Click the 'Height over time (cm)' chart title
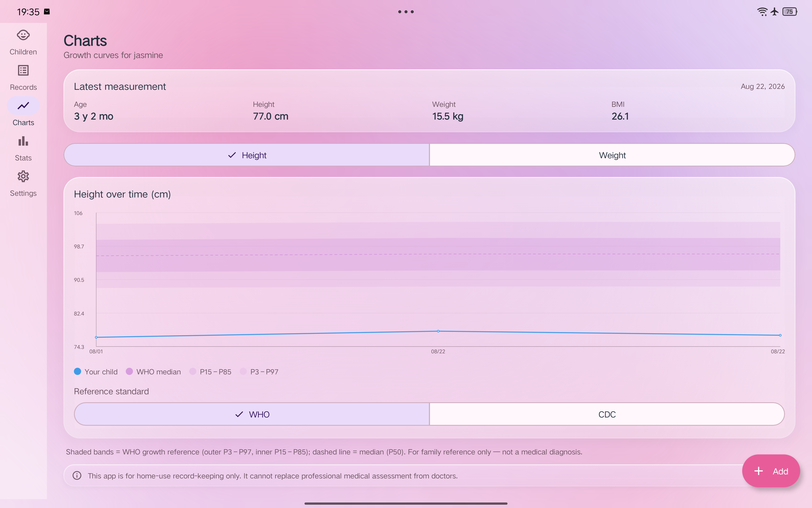This screenshot has height=508, width=812. coord(122,194)
